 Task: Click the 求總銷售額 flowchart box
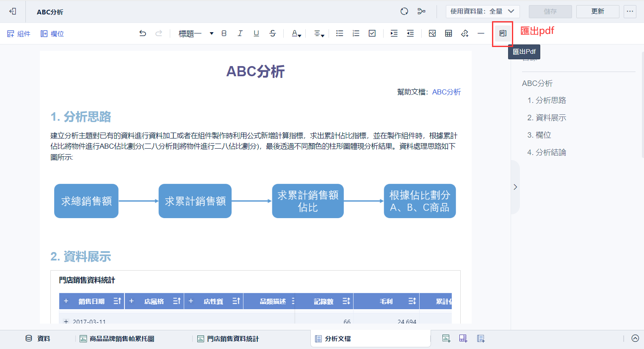[86, 201]
